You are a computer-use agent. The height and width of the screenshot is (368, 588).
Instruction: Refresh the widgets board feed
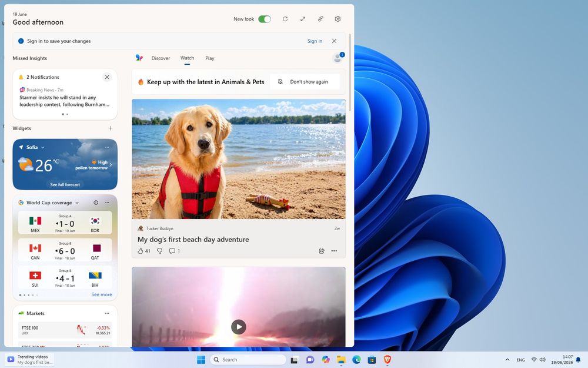click(285, 19)
